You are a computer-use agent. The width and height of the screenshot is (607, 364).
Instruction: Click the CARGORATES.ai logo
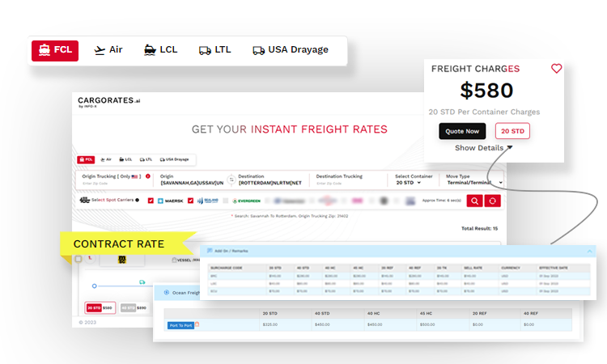pos(108,102)
